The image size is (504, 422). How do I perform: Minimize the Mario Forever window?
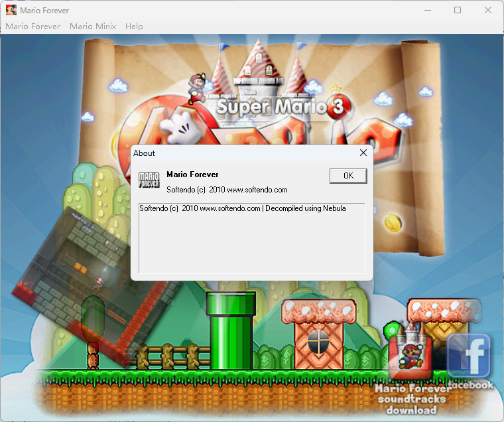428,11
